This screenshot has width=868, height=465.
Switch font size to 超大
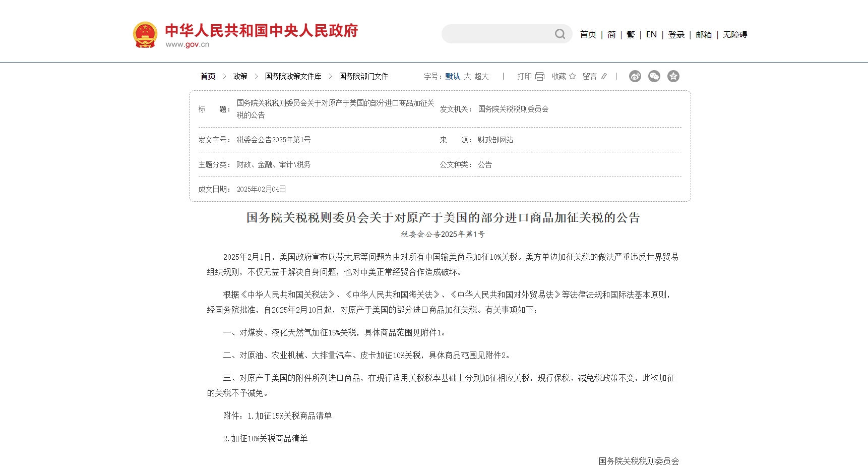(x=481, y=76)
